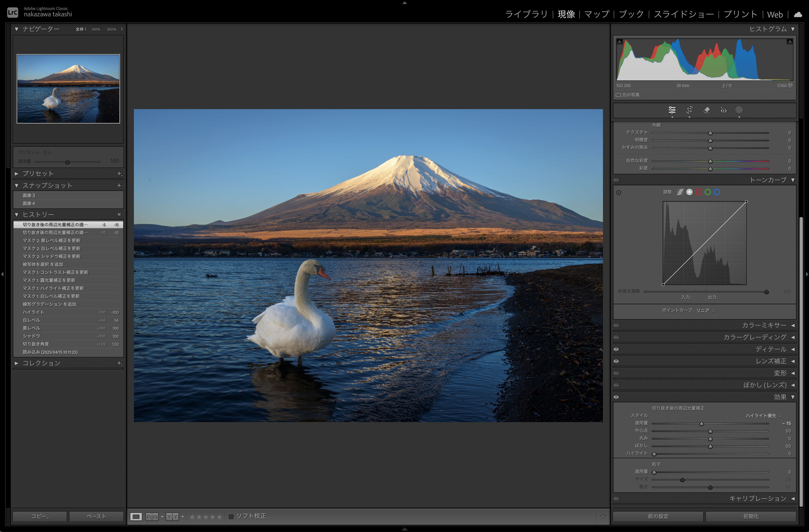Screen dimensions: 809x532
Task: Click the Edit sliders icon
Action: click(x=672, y=110)
